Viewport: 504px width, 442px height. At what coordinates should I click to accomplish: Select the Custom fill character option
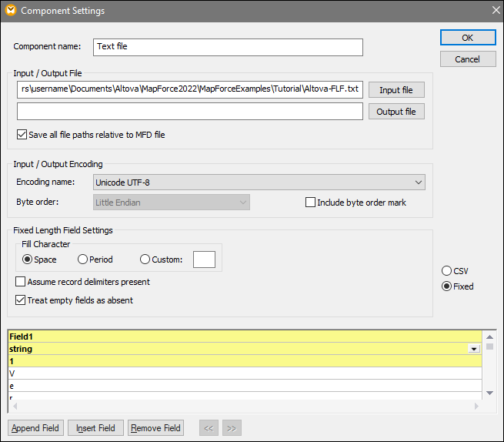click(145, 260)
